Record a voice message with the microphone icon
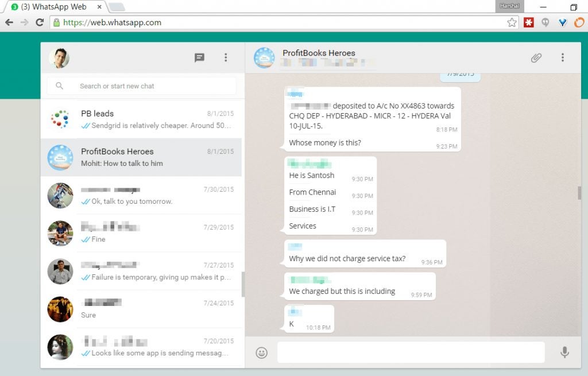Screen dimensions: 588x376 [x=563, y=352]
